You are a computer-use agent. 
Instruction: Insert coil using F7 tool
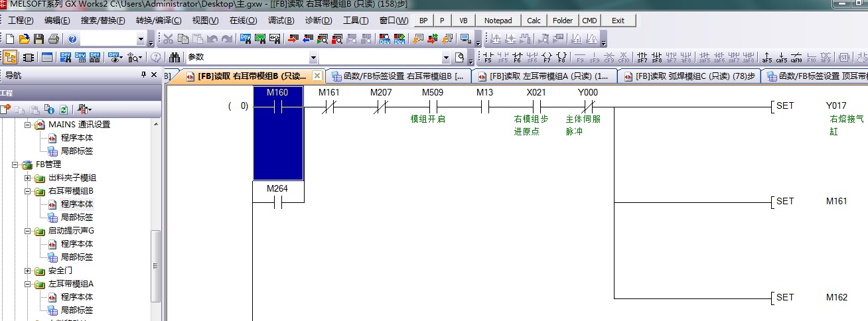547,57
